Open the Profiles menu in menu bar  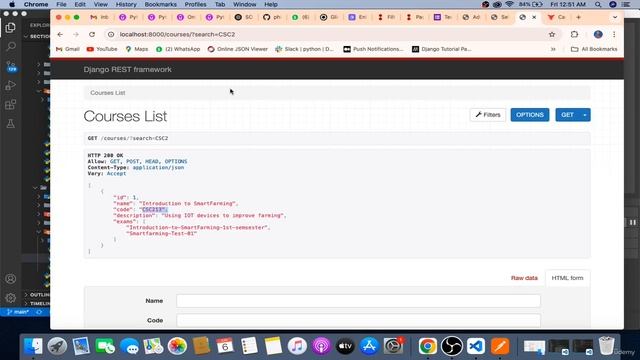click(x=195, y=4)
